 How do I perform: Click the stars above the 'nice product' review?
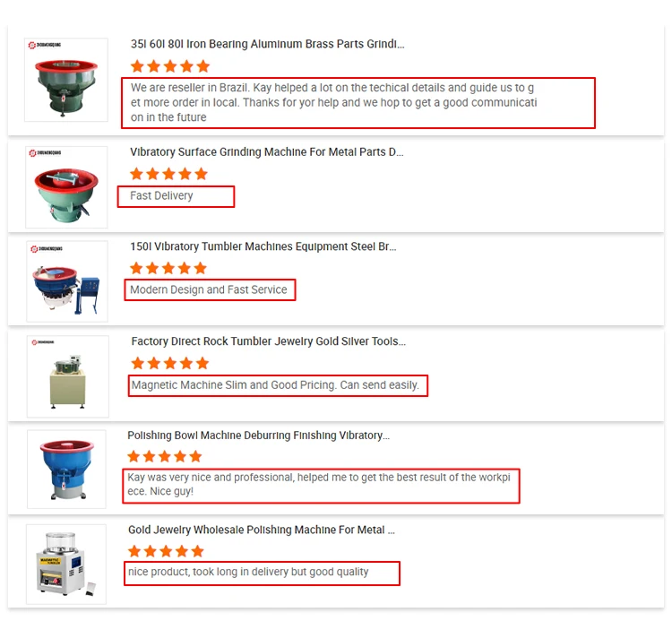(166, 551)
